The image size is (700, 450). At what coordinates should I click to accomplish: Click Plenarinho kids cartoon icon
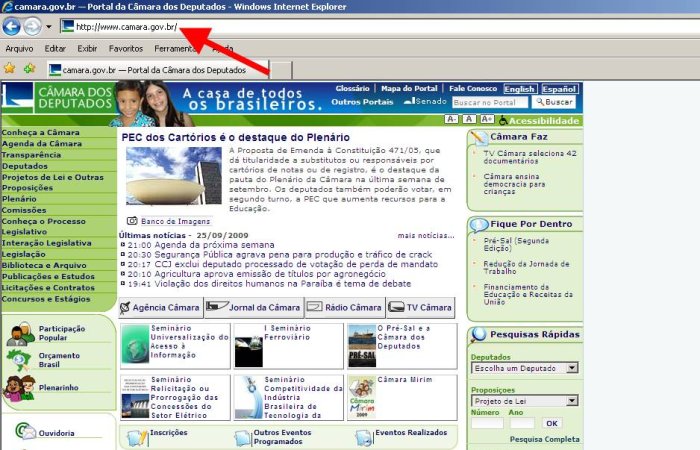tap(19, 388)
